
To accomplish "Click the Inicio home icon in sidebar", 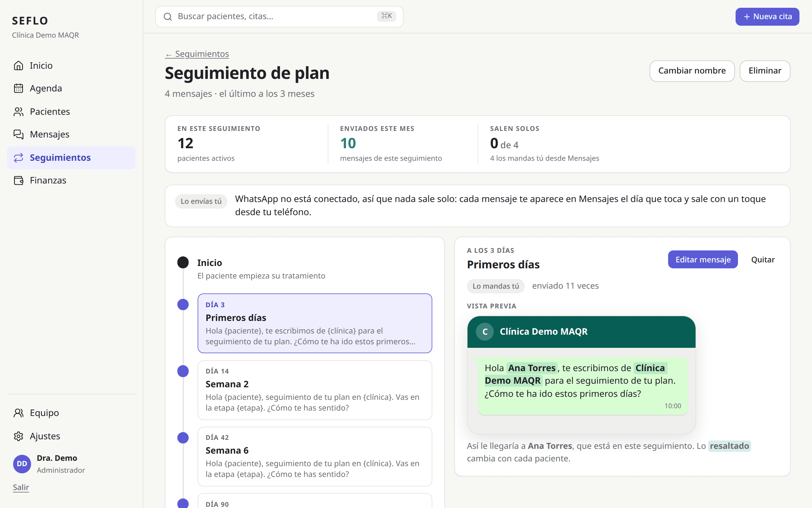I will point(19,65).
